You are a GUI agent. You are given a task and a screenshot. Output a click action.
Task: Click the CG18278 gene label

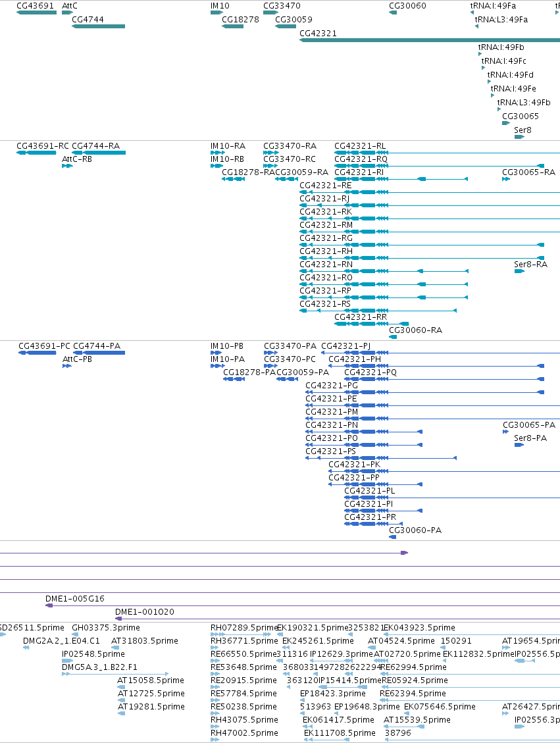(x=240, y=20)
